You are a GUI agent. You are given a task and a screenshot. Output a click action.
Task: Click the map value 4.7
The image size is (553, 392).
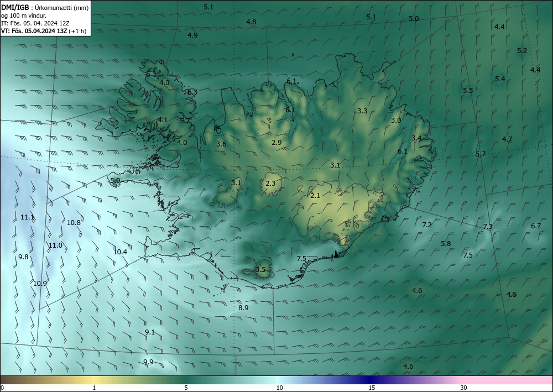(507, 139)
